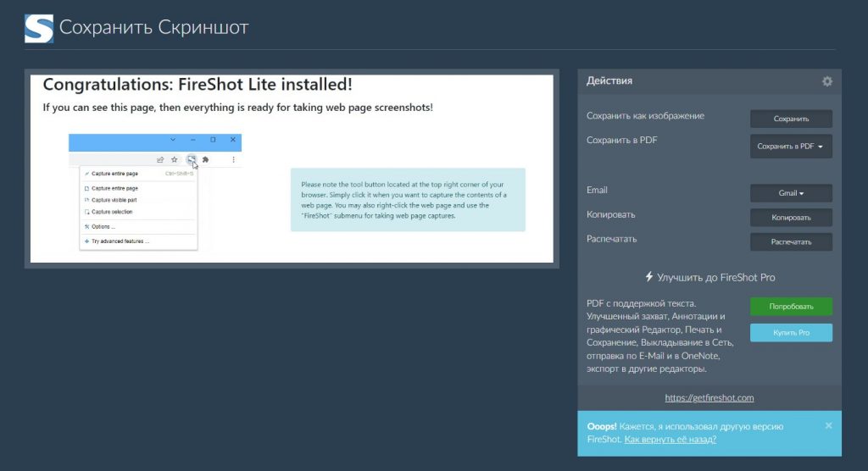Click the Распечатать button
The image size is (868, 471).
(x=791, y=242)
